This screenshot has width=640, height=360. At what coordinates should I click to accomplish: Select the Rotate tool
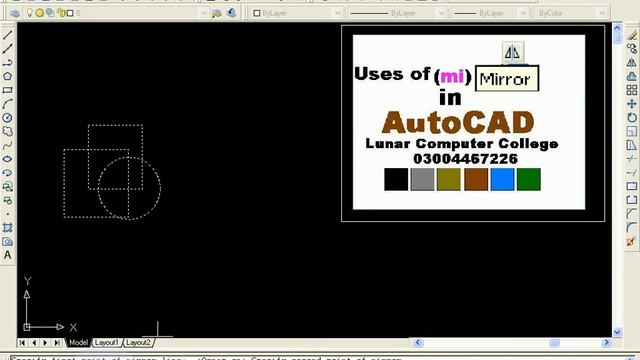(x=632, y=118)
